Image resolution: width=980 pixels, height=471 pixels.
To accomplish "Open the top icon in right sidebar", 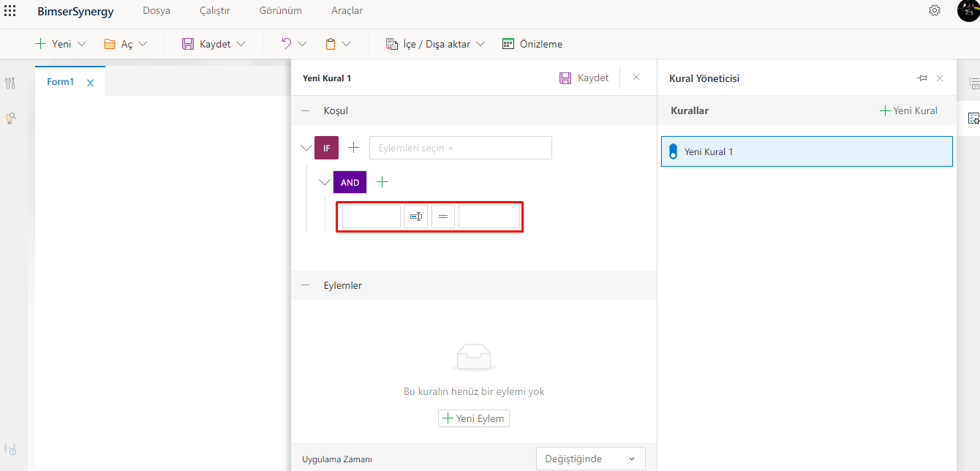I will (973, 83).
